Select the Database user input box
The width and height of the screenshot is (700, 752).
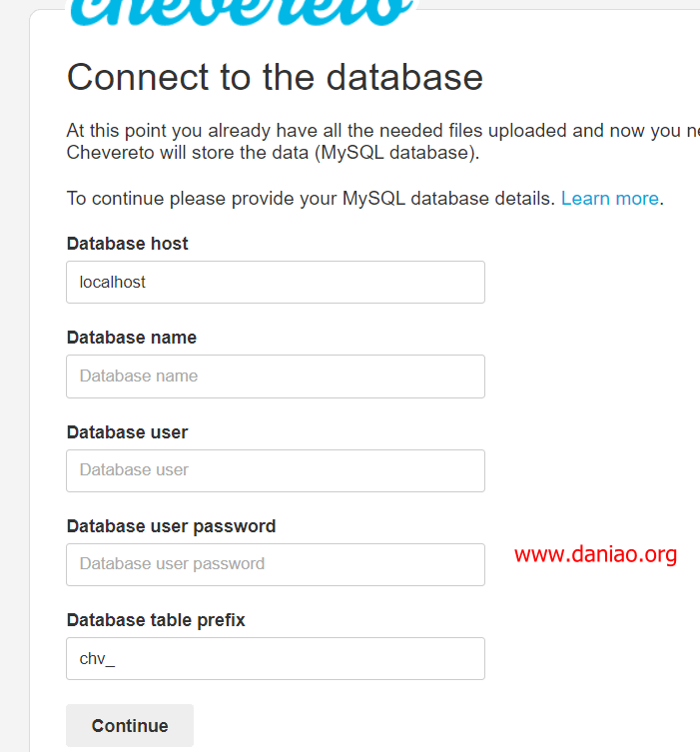[x=276, y=470]
